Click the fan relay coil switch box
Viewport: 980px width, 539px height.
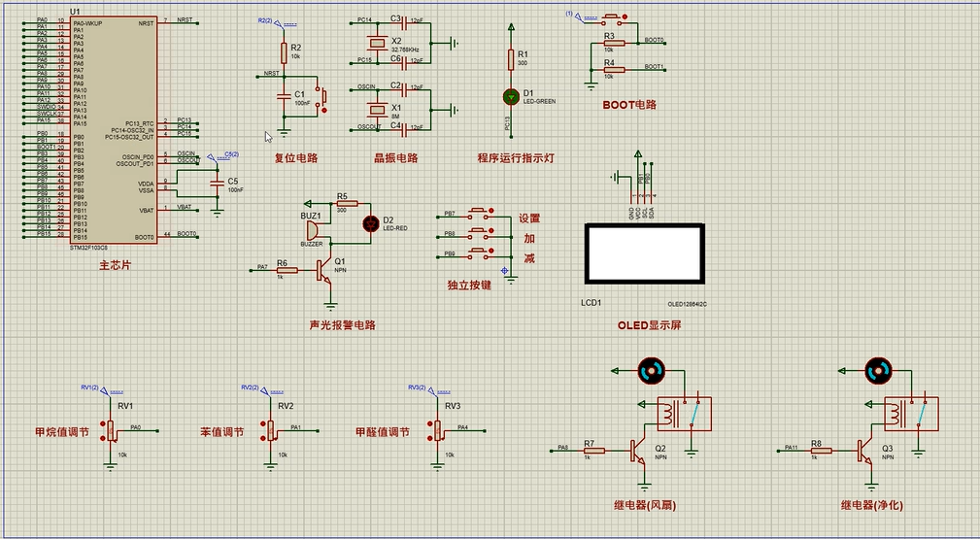point(684,414)
